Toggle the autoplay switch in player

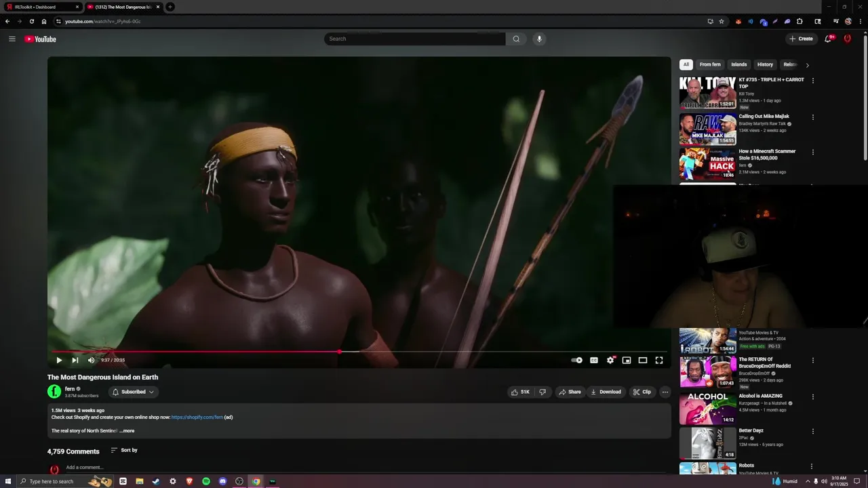576,361
